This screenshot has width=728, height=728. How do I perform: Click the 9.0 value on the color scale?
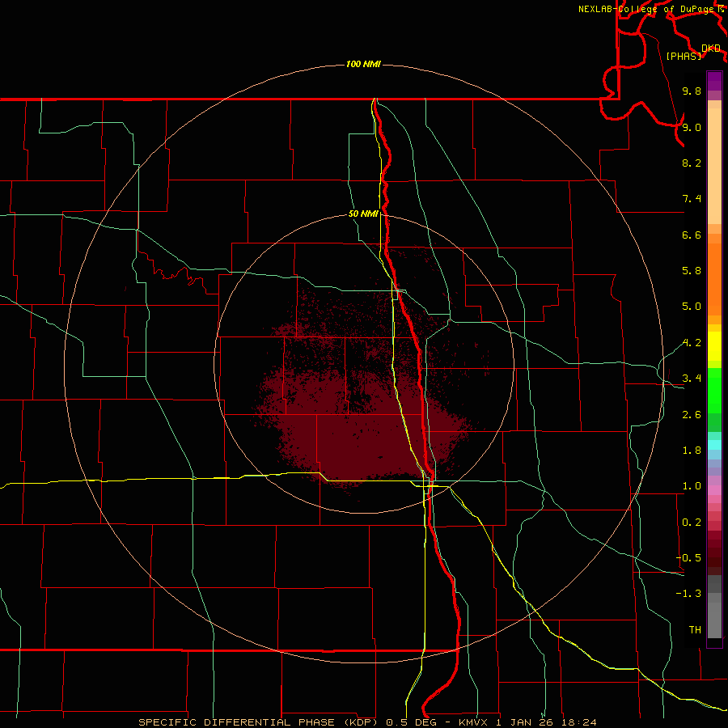point(692,127)
